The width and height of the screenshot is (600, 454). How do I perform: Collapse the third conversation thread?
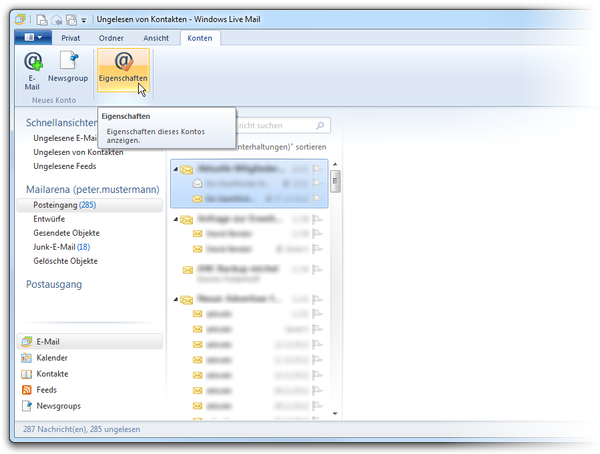click(x=176, y=299)
